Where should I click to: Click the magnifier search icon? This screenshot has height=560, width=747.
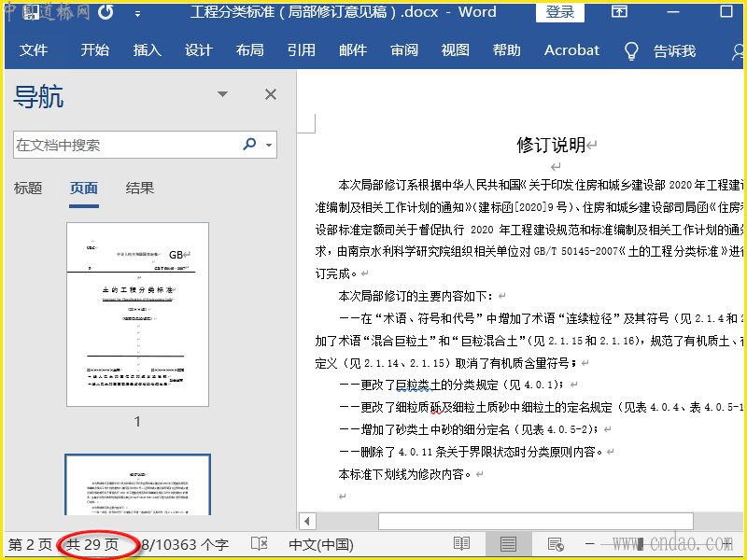point(249,144)
